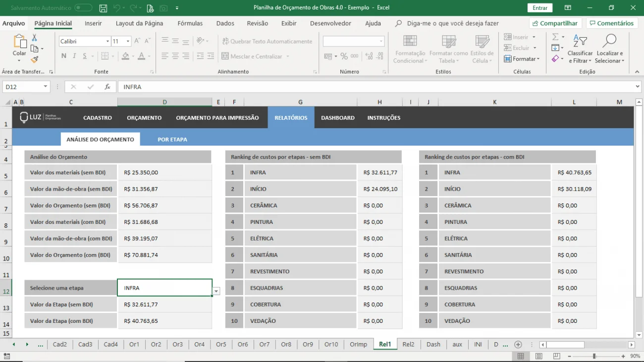Open the Name Box D12 dropdown
Screen dimensions: 644x362
pyautogui.click(x=46, y=87)
